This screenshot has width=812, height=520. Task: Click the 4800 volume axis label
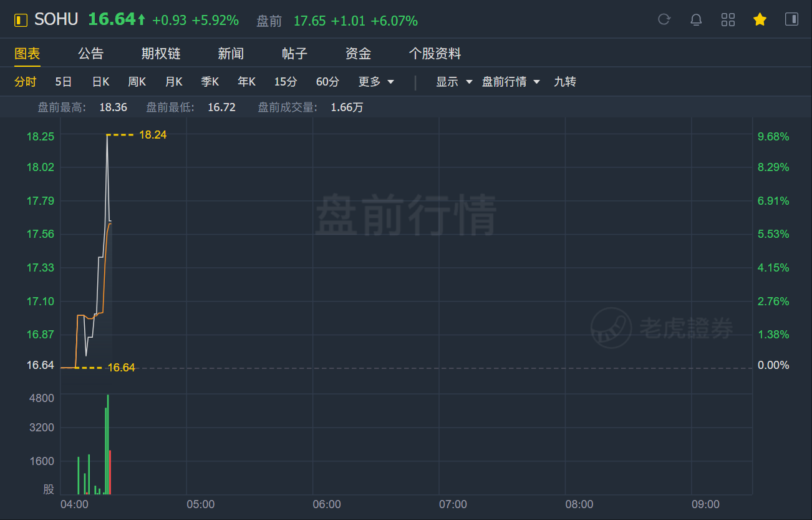tap(42, 398)
